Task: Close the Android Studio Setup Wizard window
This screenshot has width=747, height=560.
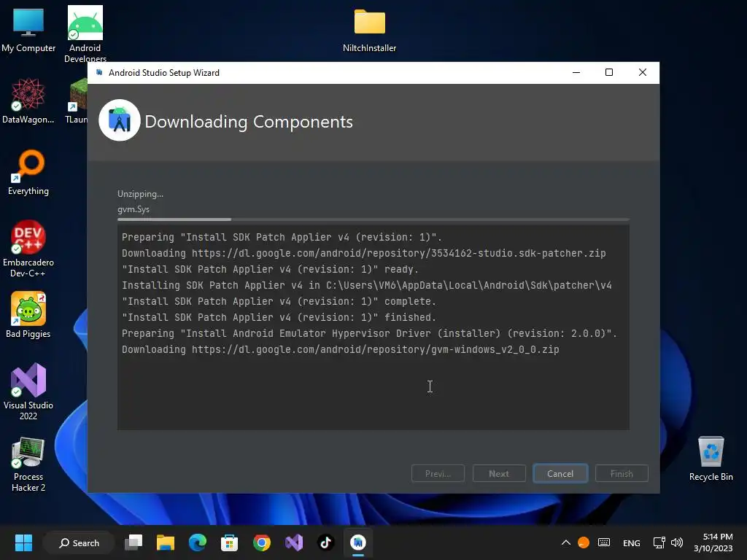Action: click(x=642, y=72)
